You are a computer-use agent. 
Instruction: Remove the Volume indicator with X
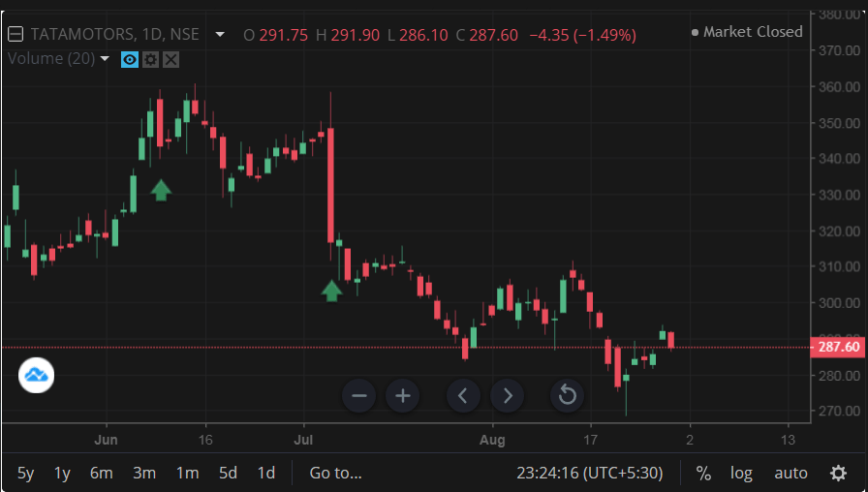(x=170, y=59)
